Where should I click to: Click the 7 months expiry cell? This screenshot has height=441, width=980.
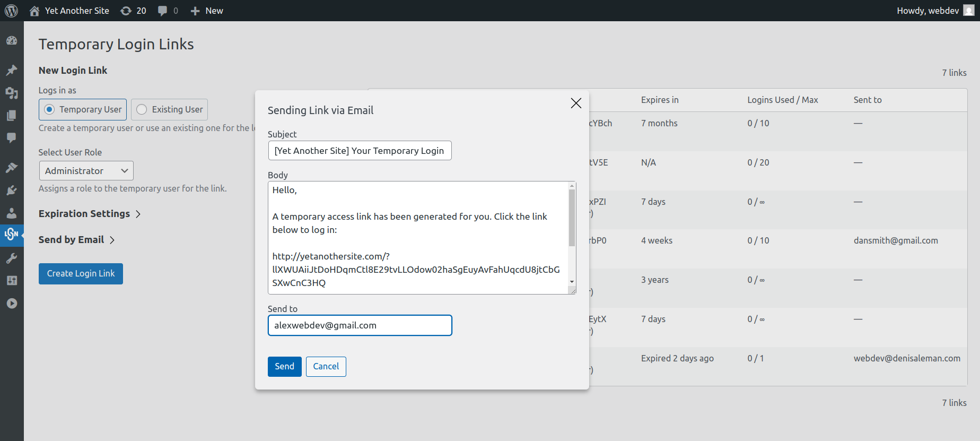[659, 123]
